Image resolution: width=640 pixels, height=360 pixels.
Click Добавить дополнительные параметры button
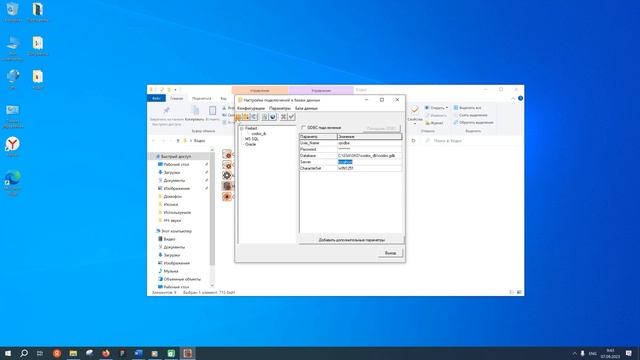coord(351,240)
